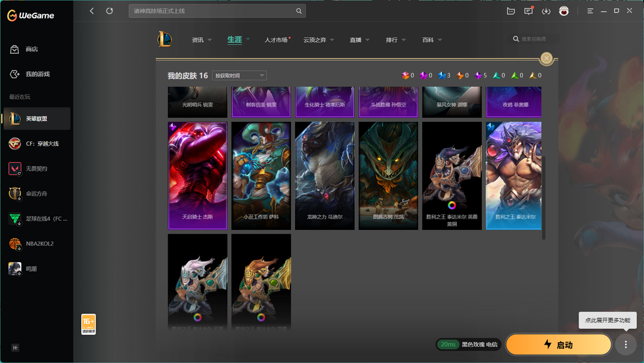Open the 夜鸦 菲奥娜 skin card
The image size is (644, 363).
click(514, 102)
